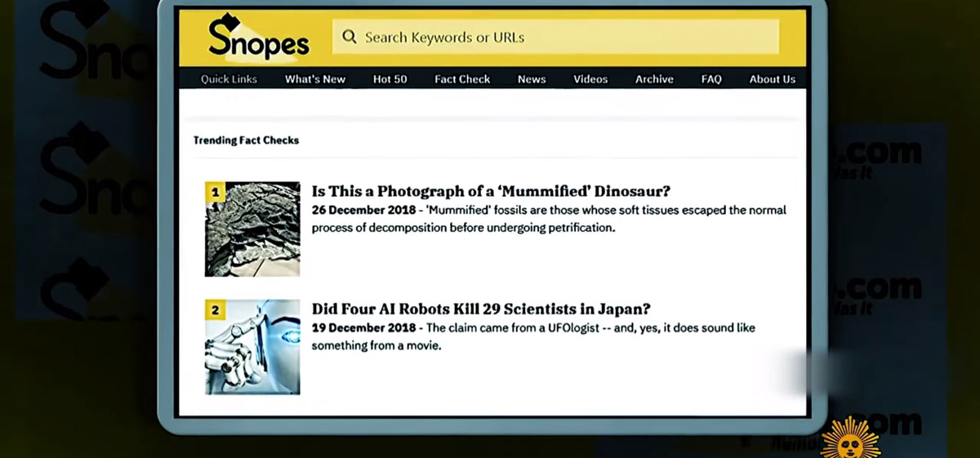980x458 pixels.
Task: Open the 'Mummified' Dinosaur article headline
Action: [491, 192]
